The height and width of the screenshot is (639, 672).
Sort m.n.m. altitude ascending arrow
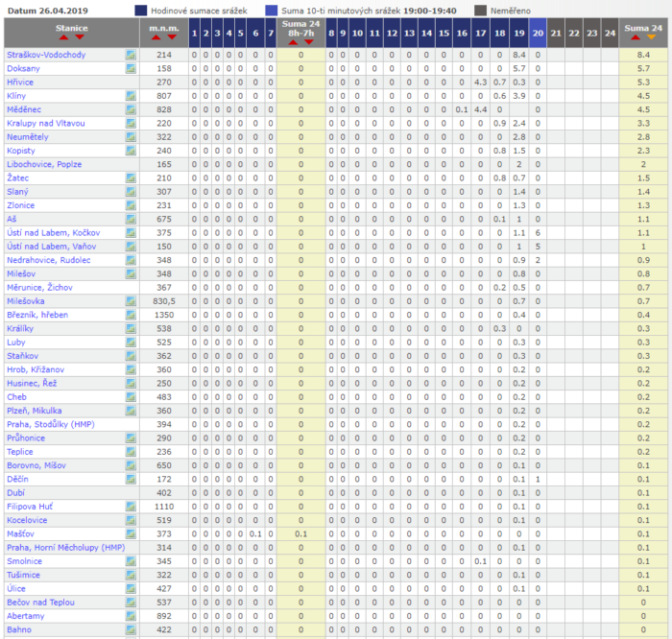tap(156, 37)
